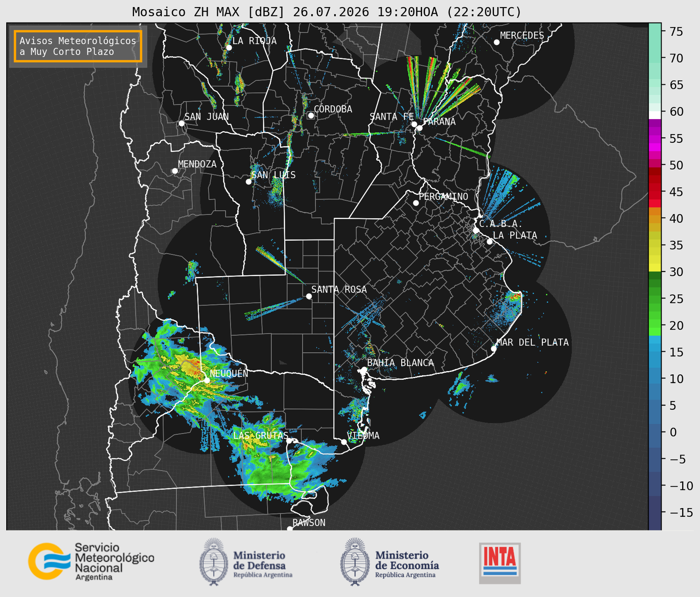Click the Ministerio de Economía emblem

354,562
